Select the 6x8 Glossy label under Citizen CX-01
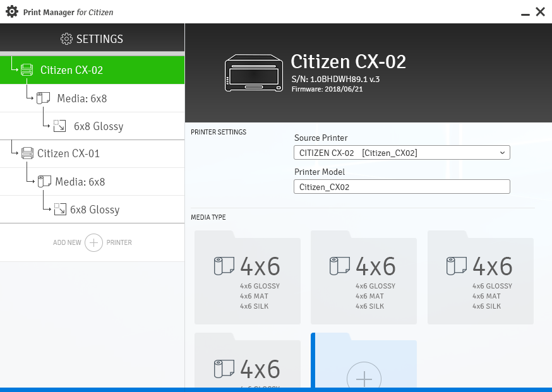Viewport: 552px width, 392px height. pyautogui.click(x=95, y=210)
